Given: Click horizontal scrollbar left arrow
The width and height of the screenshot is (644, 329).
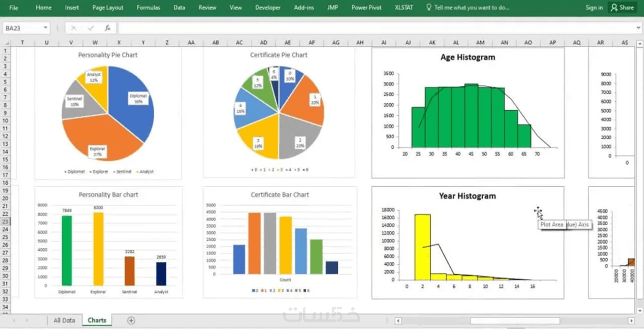Looking at the screenshot, I should 398,321.
